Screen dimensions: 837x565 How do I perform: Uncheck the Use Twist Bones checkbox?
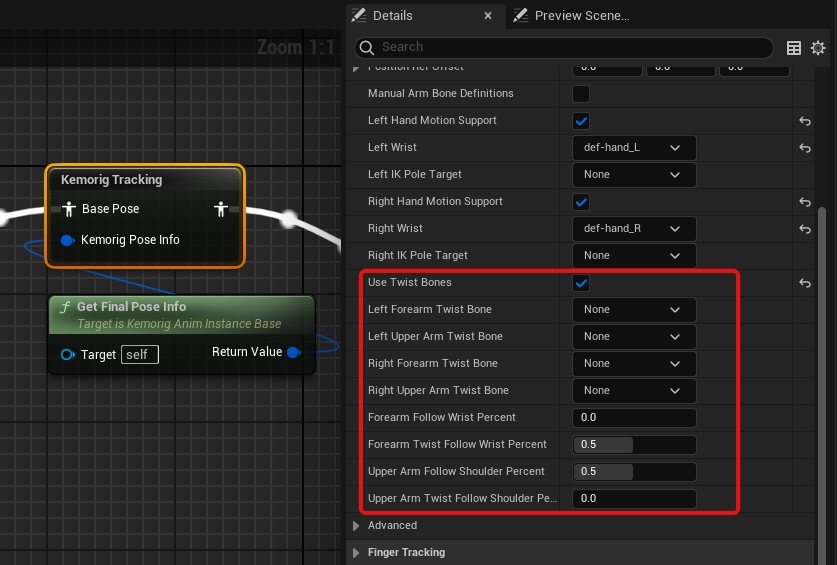(x=580, y=283)
